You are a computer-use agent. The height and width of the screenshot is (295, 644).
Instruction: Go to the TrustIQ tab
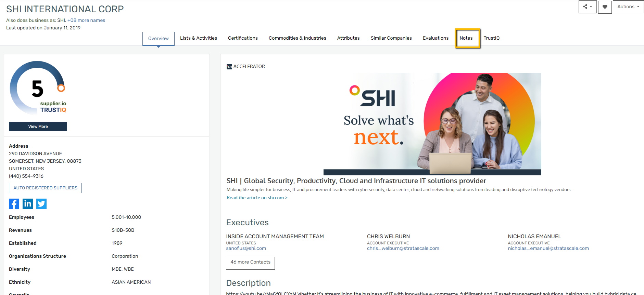[492, 38]
